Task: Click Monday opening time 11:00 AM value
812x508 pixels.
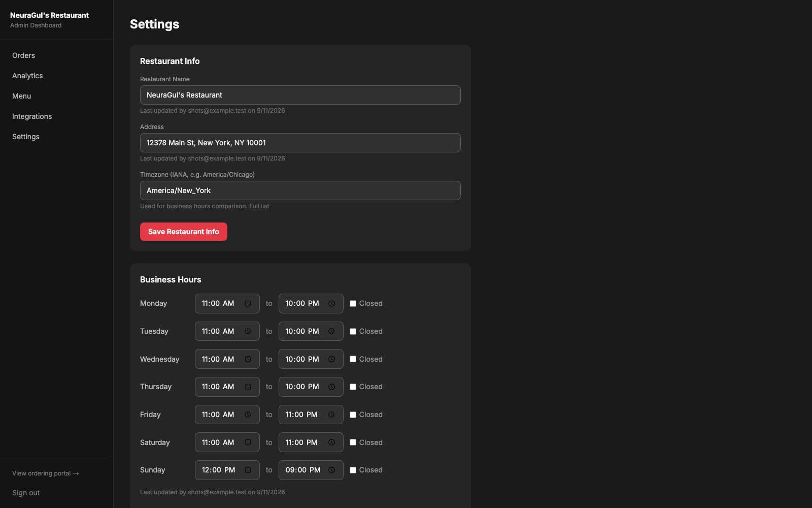Action: (218, 304)
